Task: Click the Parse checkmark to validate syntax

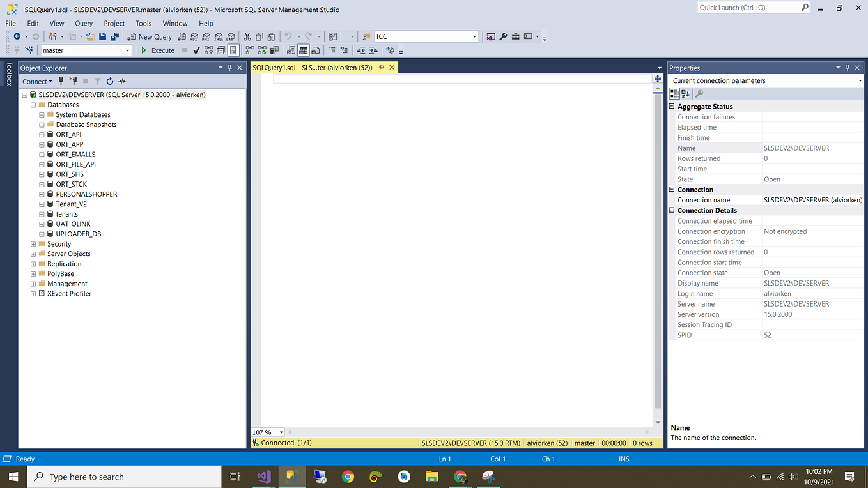Action: [196, 50]
